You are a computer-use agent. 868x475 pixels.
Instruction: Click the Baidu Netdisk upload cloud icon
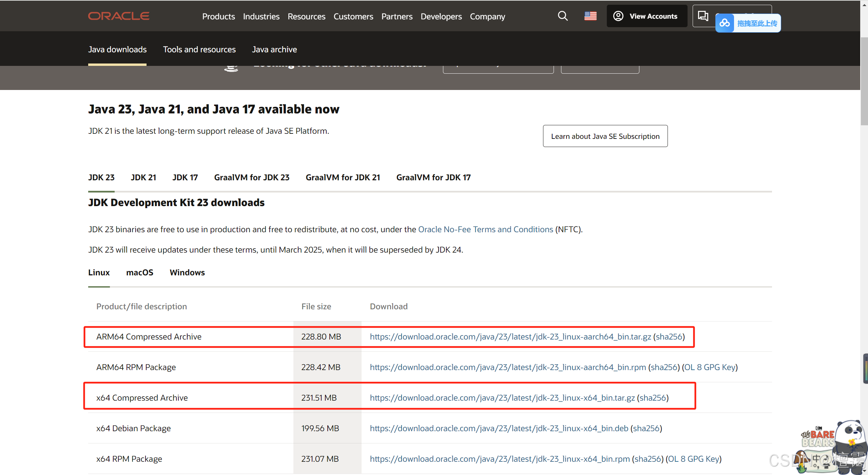tap(725, 23)
